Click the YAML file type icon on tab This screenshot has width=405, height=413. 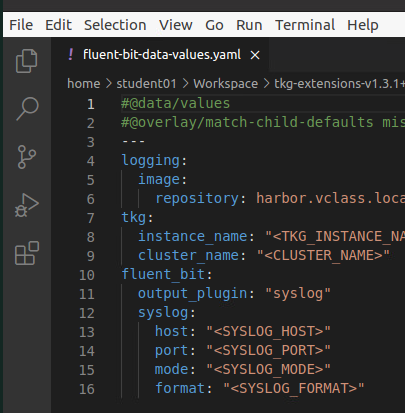coord(71,54)
